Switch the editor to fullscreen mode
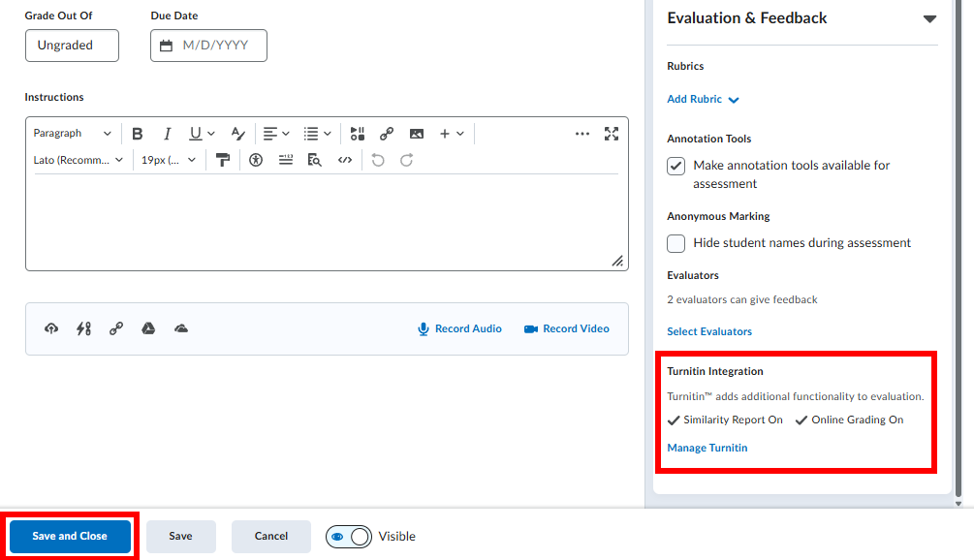 pyautogui.click(x=611, y=134)
